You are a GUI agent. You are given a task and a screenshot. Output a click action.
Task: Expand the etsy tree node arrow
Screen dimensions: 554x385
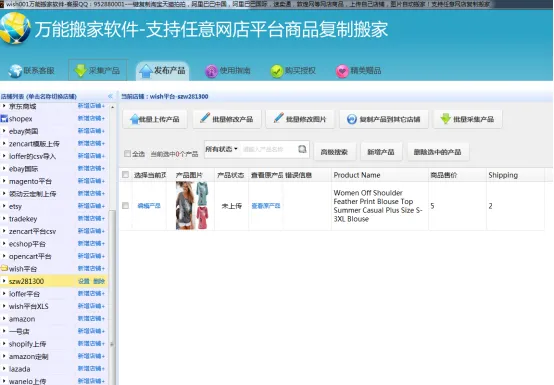[4, 206]
